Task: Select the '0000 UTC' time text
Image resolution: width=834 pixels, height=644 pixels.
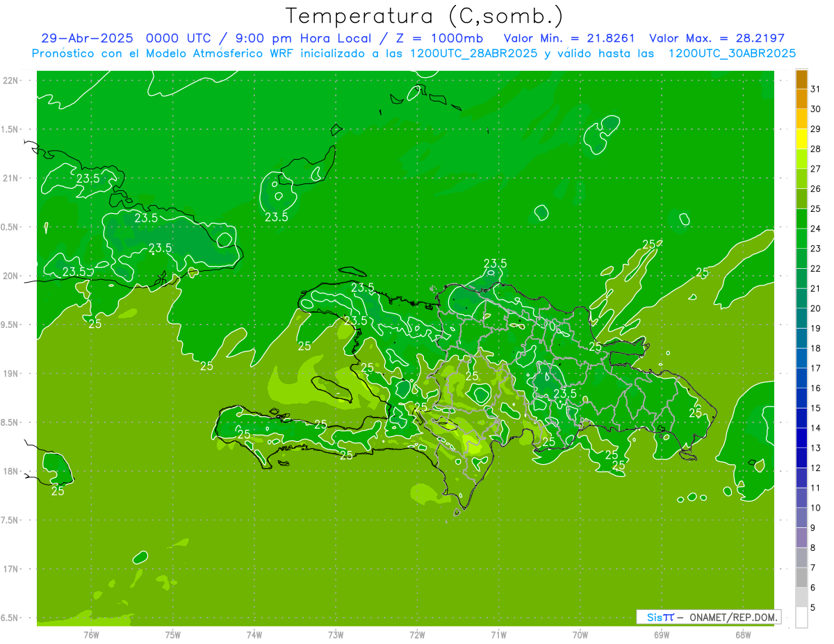Action: tap(179, 38)
